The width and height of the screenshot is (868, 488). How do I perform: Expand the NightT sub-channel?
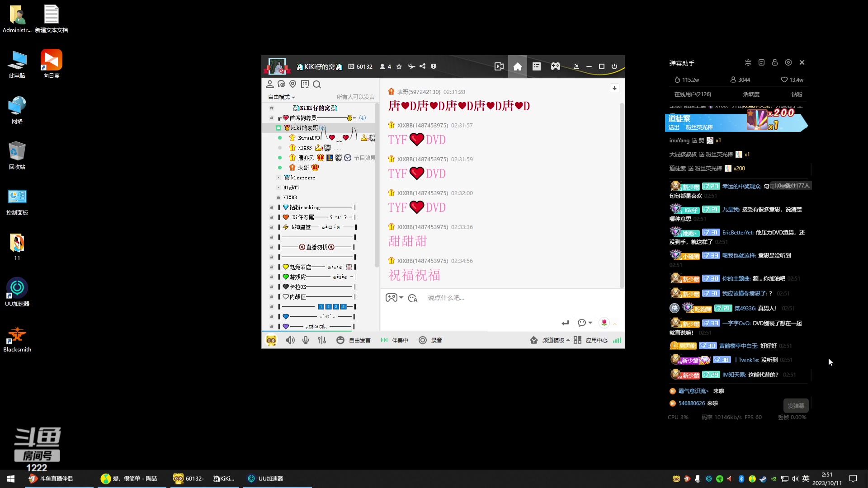click(x=278, y=188)
